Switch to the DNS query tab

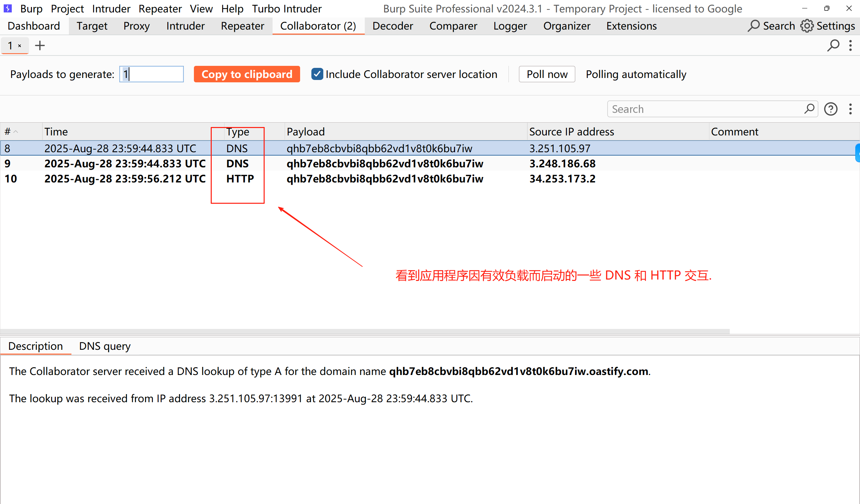tap(105, 346)
